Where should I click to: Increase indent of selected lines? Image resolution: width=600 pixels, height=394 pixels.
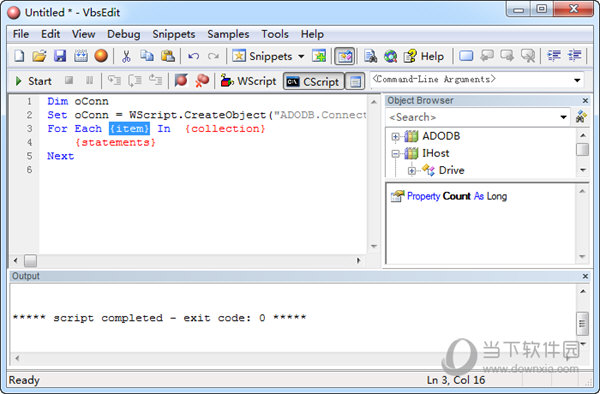574,56
